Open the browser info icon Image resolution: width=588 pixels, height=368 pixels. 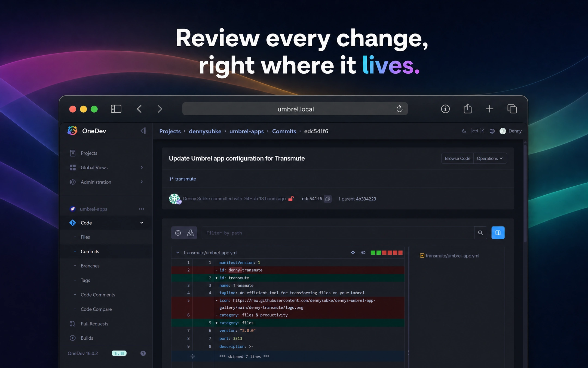[445, 109]
